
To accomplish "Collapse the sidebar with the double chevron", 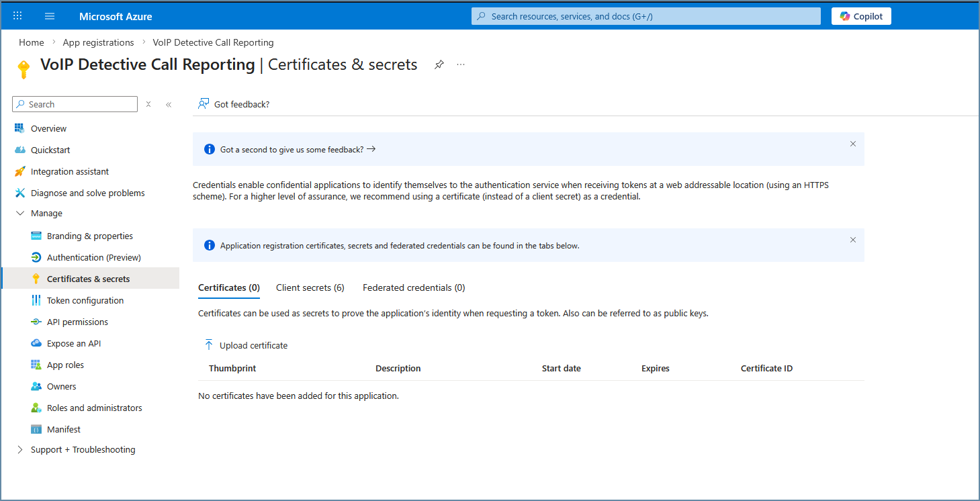I will [169, 104].
